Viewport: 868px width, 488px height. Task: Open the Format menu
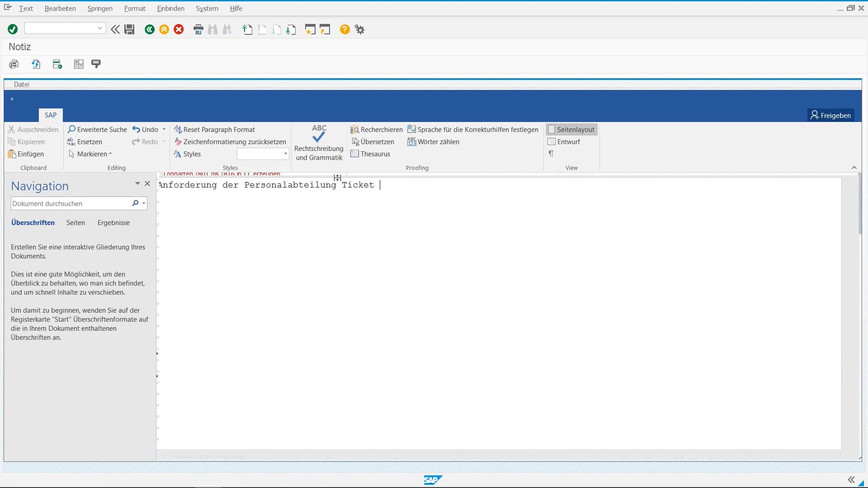(135, 8)
